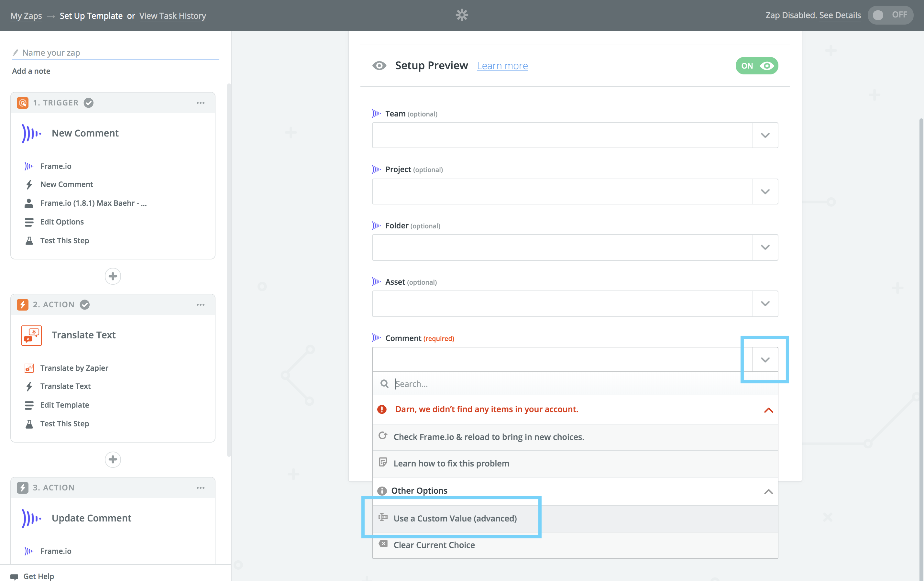
Task: Expand the Team dropdown
Action: click(x=765, y=136)
